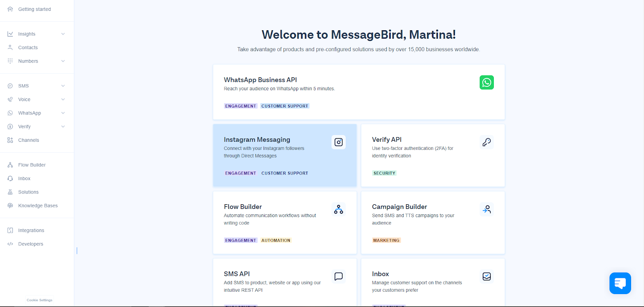Click the green WhatsApp logo on card
This screenshot has width=644, height=307.
[487, 83]
